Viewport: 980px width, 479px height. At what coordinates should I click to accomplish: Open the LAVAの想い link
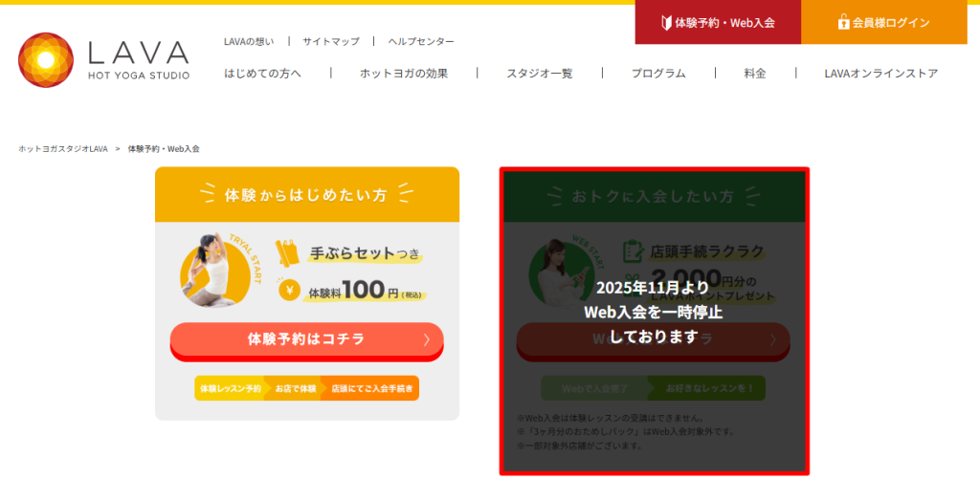[x=249, y=41]
